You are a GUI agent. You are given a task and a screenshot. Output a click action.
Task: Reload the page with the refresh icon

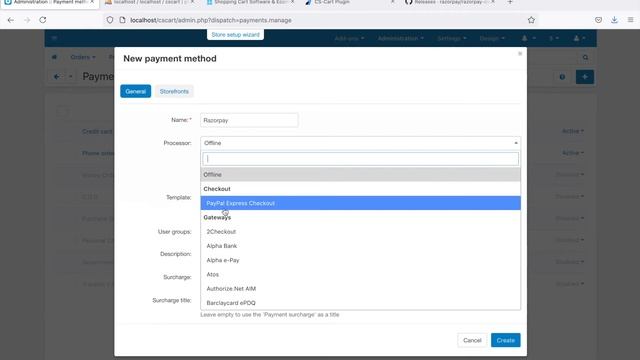pyautogui.click(x=42, y=20)
